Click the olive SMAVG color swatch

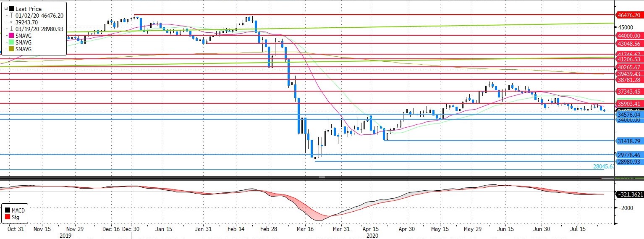tap(10, 49)
